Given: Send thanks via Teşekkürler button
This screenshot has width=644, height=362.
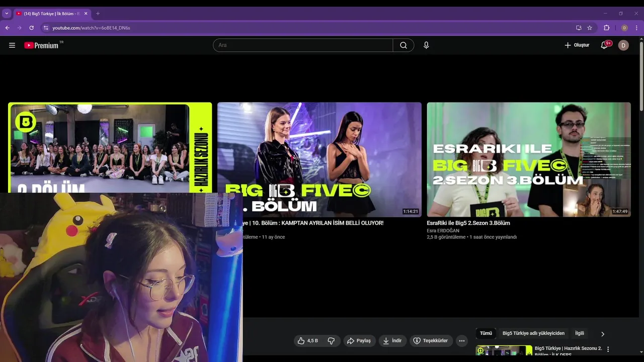Looking at the screenshot, I should click(x=431, y=341).
